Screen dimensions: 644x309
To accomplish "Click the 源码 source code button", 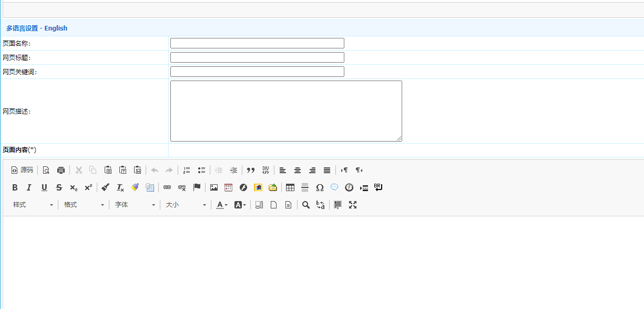I will (22, 170).
